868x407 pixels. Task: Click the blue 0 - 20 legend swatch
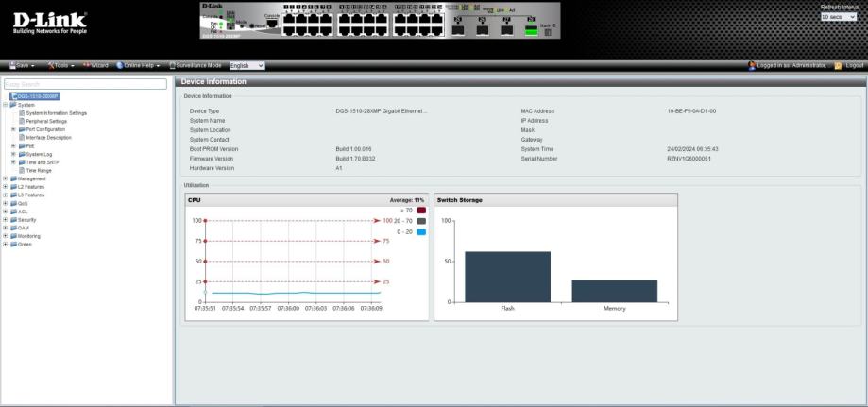click(420, 230)
